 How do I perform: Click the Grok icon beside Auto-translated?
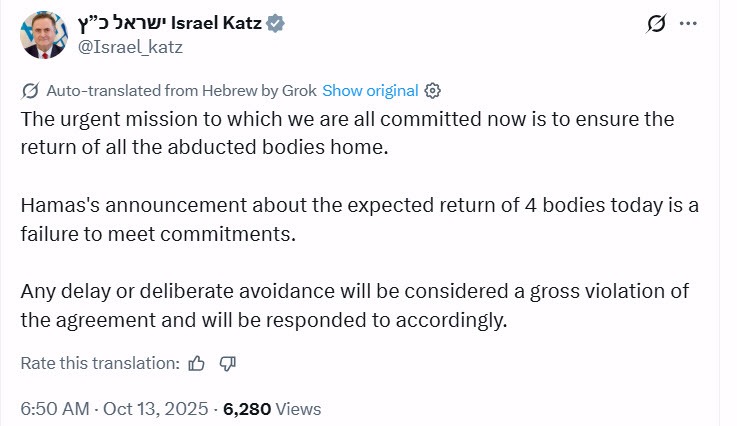click(31, 90)
